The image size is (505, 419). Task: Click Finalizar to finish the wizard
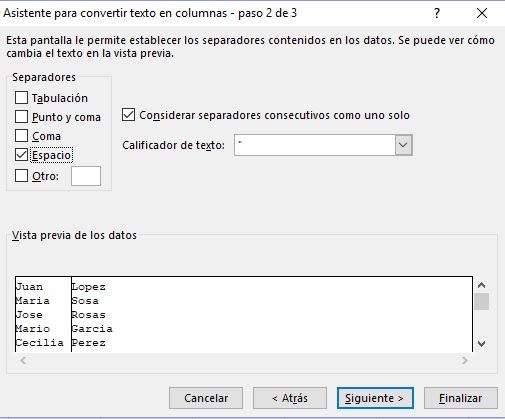[x=461, y=398]
